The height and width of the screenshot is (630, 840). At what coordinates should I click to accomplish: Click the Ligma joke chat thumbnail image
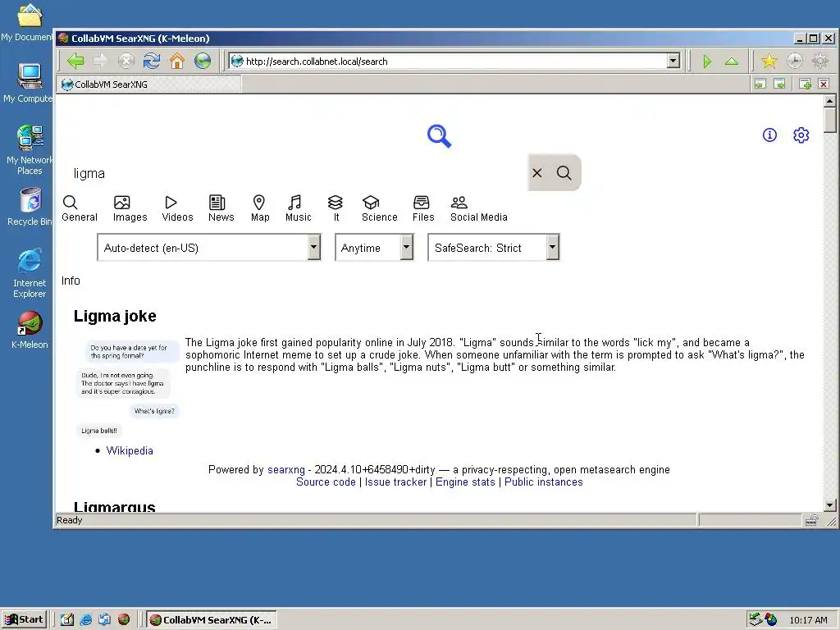[127, 390]
